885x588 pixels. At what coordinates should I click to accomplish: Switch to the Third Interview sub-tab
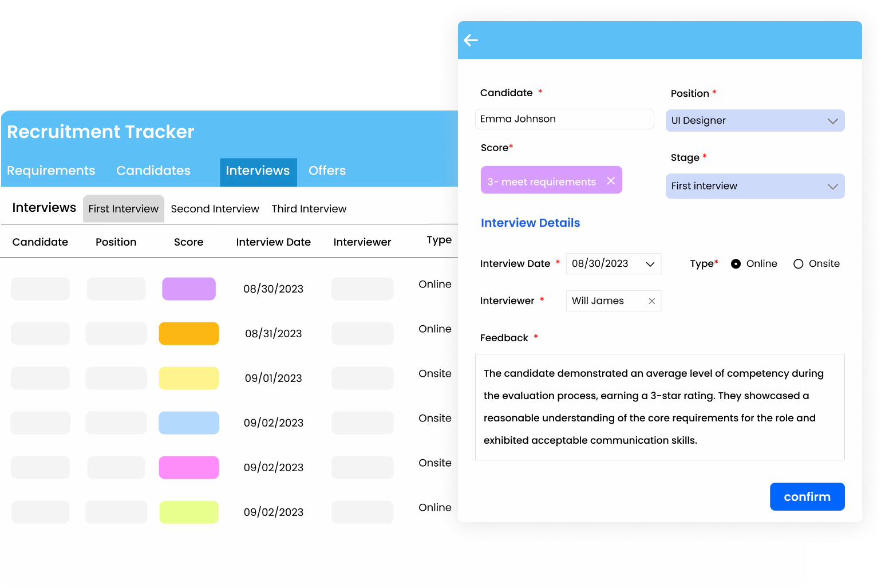[309, 209]
